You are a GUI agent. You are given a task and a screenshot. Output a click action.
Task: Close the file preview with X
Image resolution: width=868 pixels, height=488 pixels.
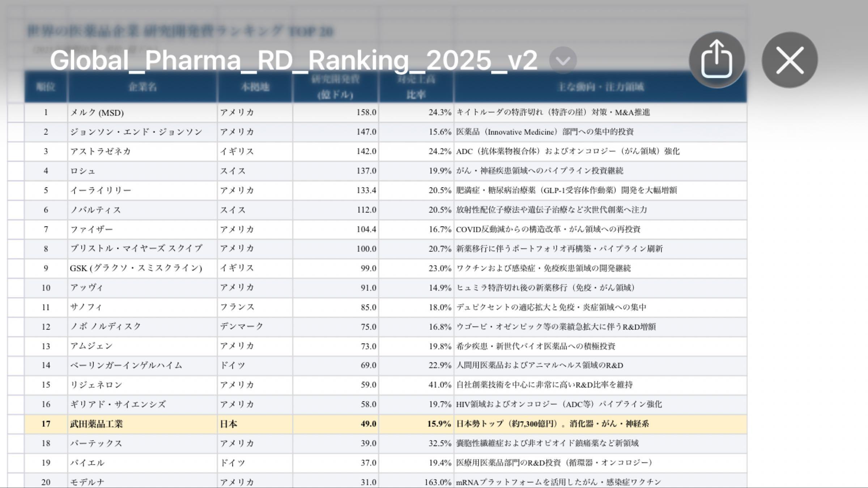[x=790, y=60]
